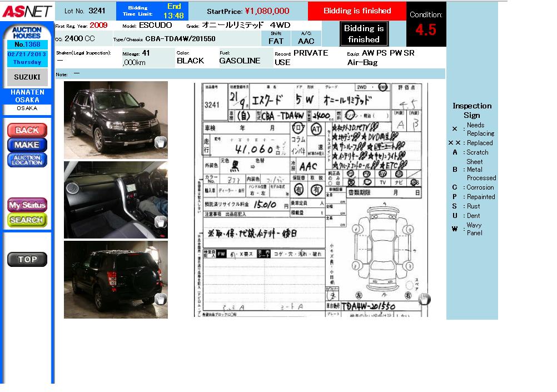
Task: Jump to TOP button
Action: tap(27, 259)
